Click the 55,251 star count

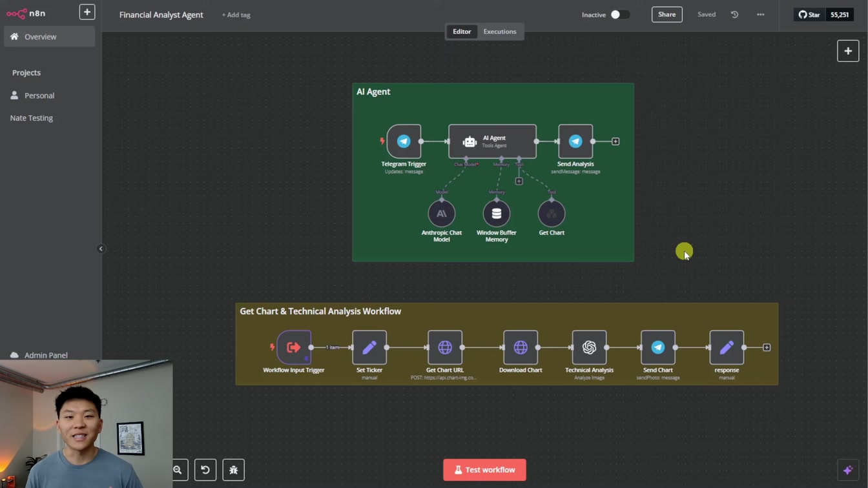[x=840, y=14]
